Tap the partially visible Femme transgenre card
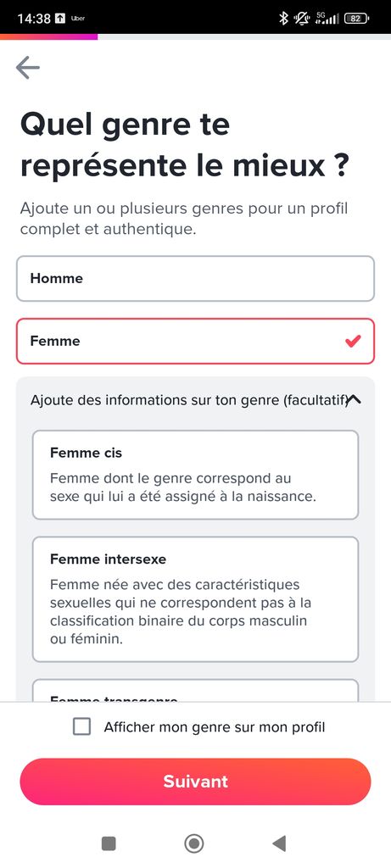 [195, 690]
